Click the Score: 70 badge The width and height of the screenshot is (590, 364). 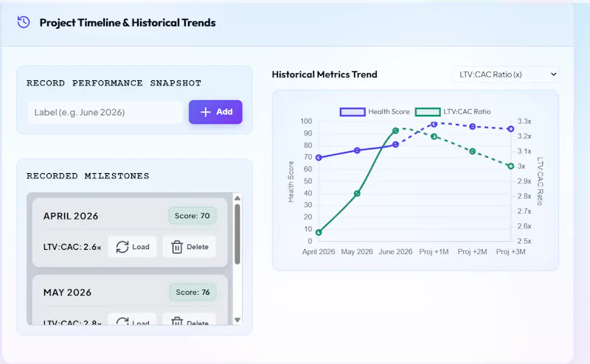(x=192, y=216)
